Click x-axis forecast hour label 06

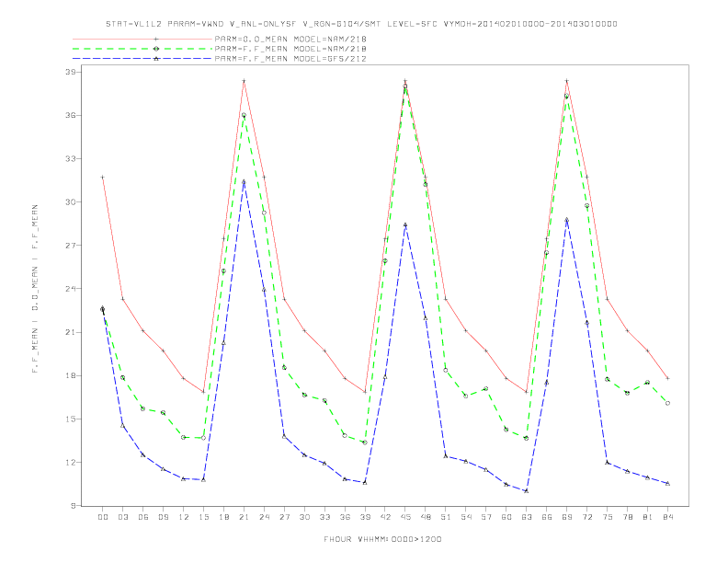(x=143, y=517)
